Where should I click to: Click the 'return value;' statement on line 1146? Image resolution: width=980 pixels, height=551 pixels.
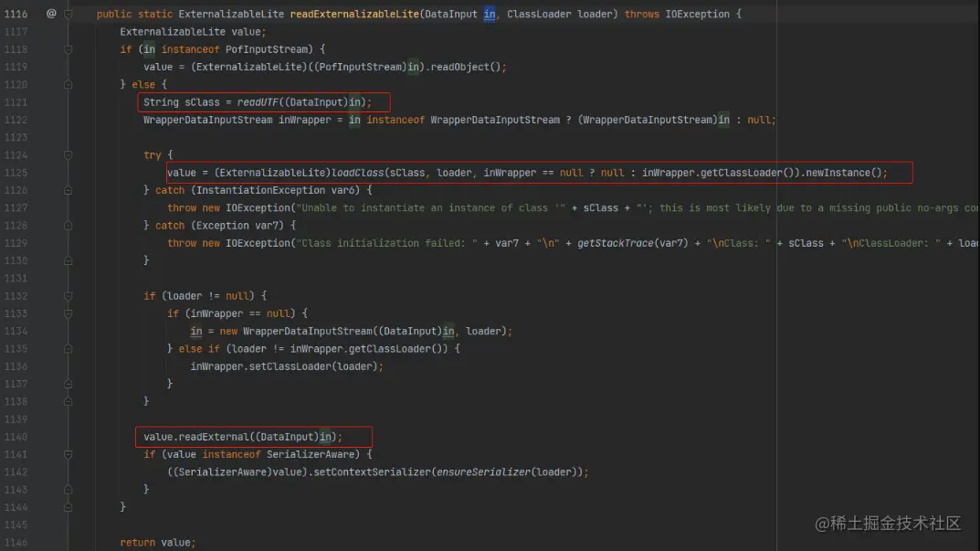pos(158,542)
